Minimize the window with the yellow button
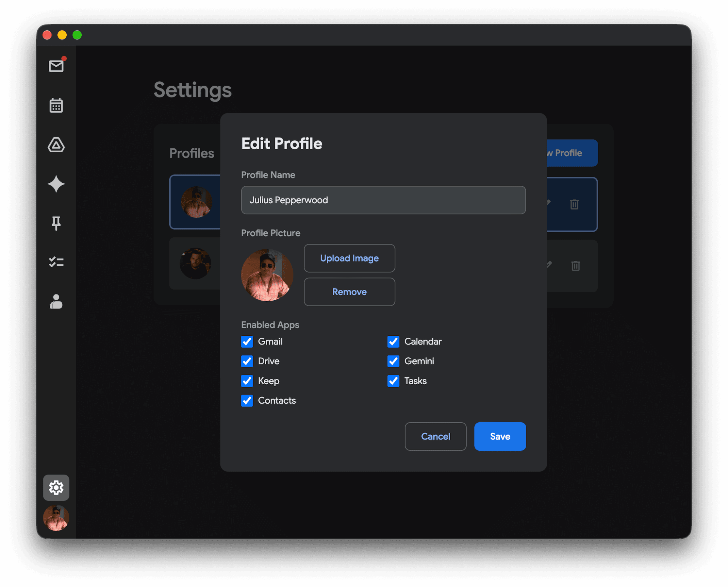Screen dimensions: 728x587 coord(62,35)
